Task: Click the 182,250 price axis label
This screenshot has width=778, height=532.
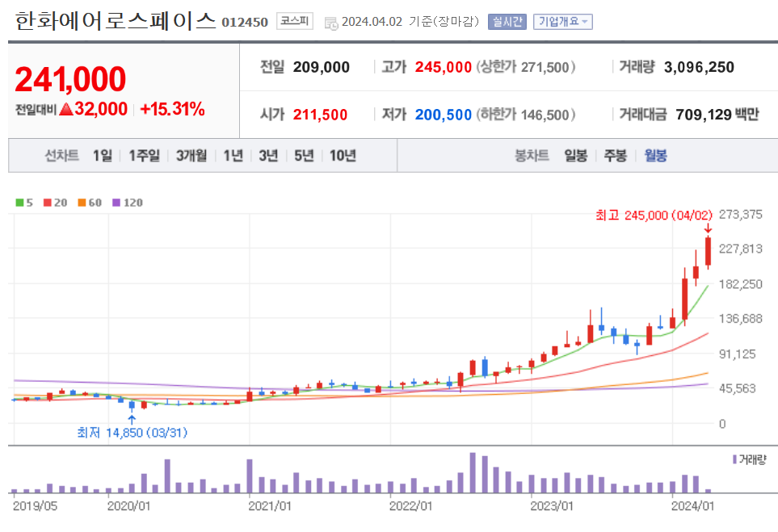Action: point(741,284)
